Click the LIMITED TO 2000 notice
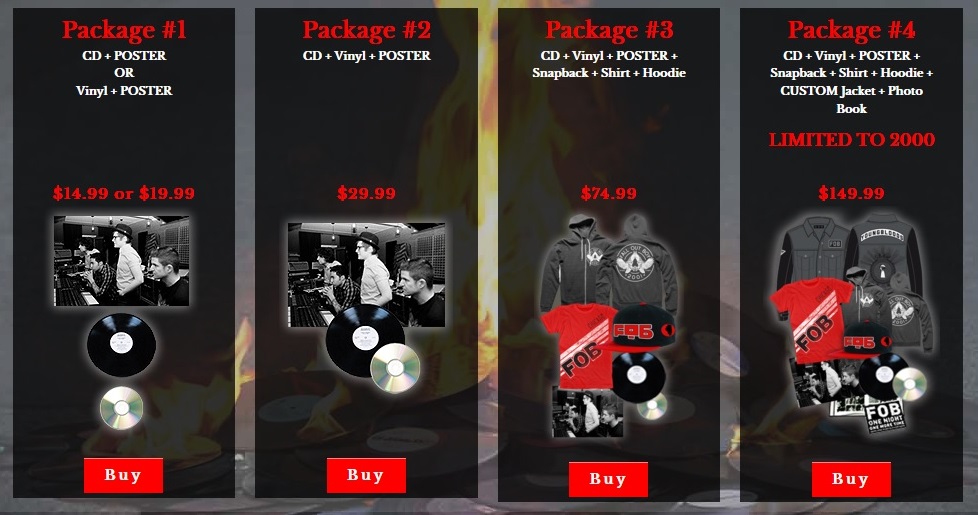The height and width of the screenshot is (515, 978). (x=851, y=140)
